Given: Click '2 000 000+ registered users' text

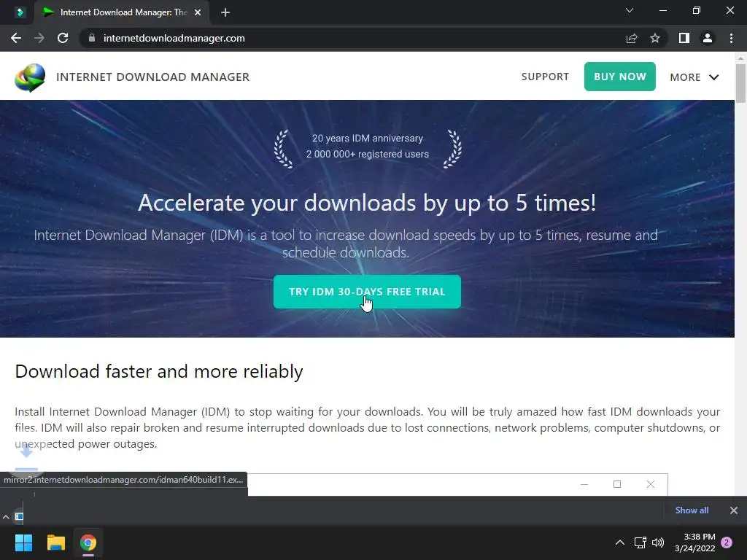Looking at the screenshot, I should click(368, 155).
